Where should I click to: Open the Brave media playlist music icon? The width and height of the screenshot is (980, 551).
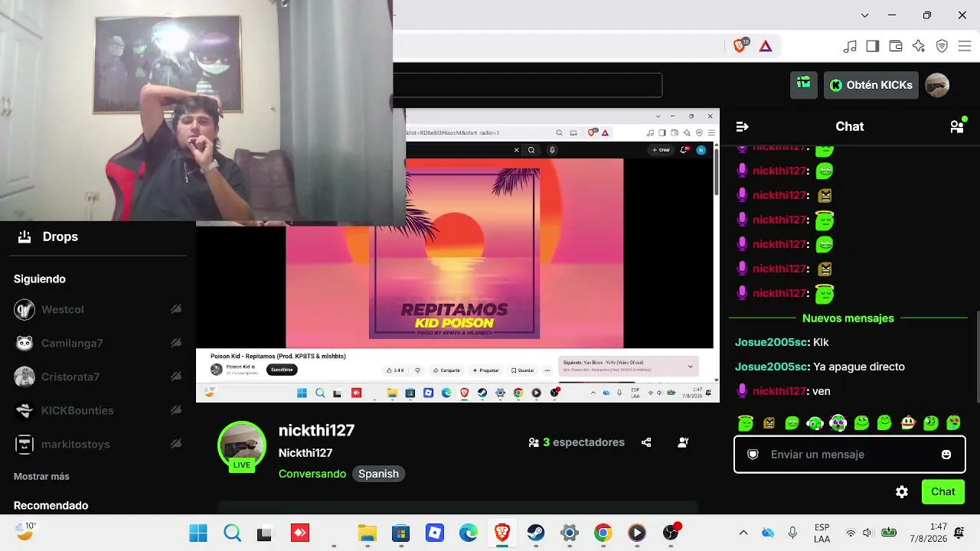(850, 46)
